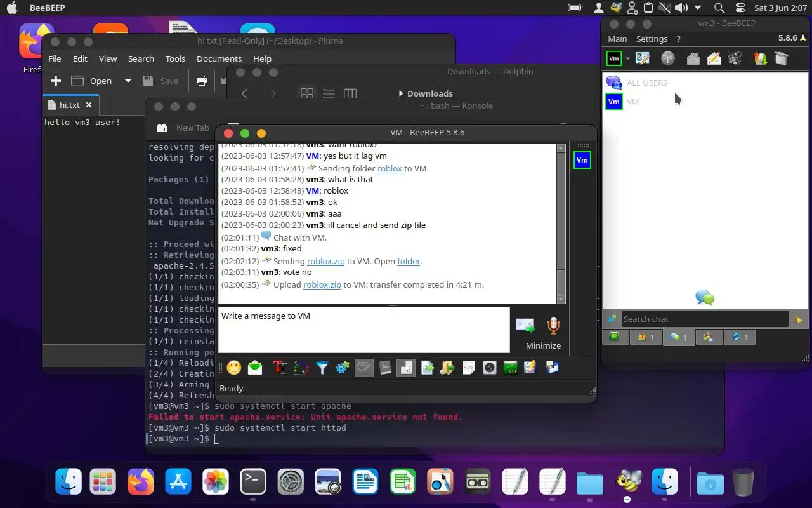Select the Vm avatar in chat side panel

tap(582, 161)
